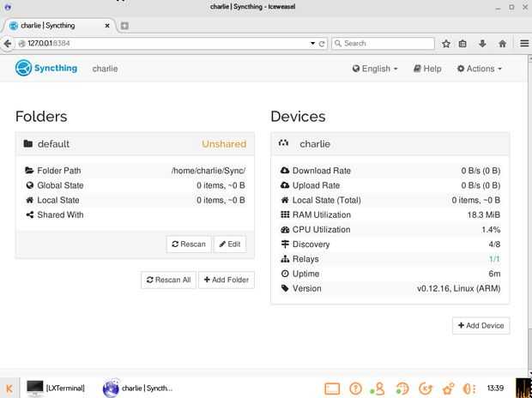
Task: Expand the Actions dropdown menu
Action: tap(479, 69)
